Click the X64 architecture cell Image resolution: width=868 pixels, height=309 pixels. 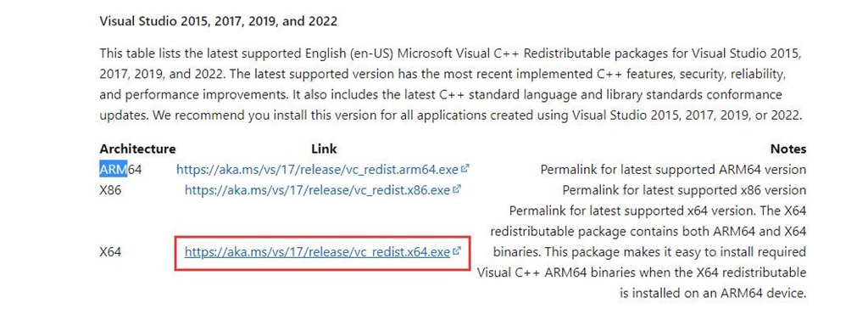pyautogui.click(x=110, y=252)
